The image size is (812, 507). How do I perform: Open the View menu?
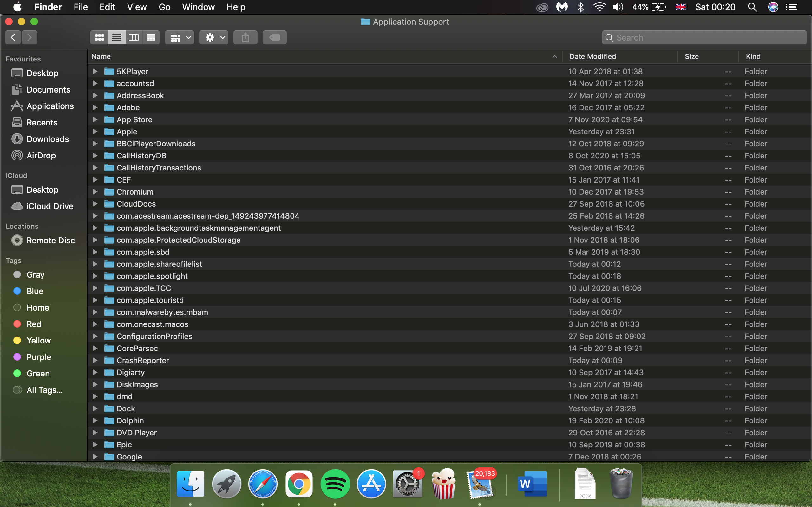(x=137, y=7)
